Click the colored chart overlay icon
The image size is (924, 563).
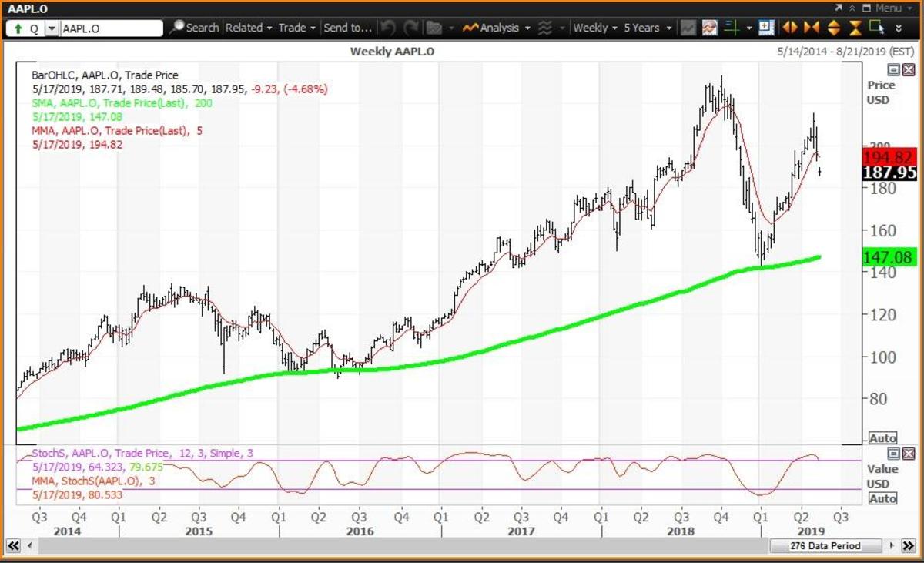coord(708,28)
